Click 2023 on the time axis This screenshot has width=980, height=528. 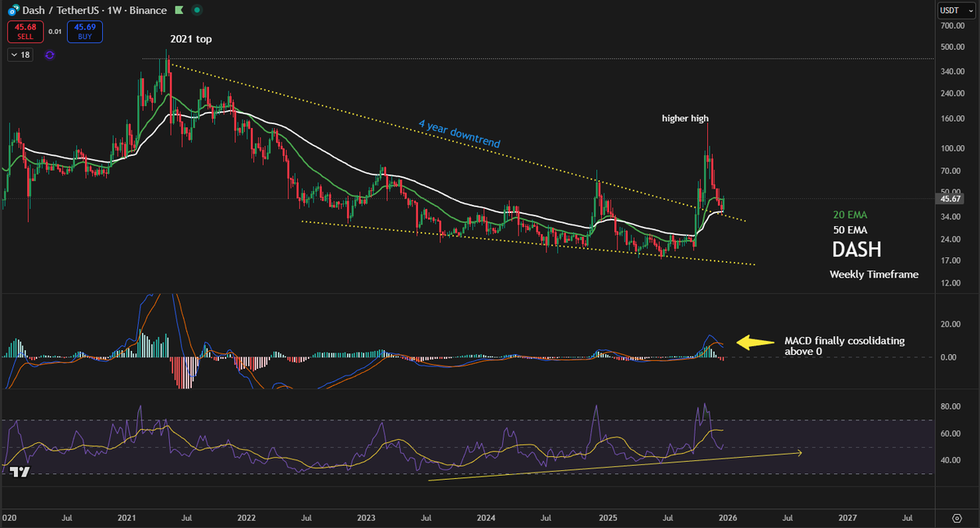point(366,517)
